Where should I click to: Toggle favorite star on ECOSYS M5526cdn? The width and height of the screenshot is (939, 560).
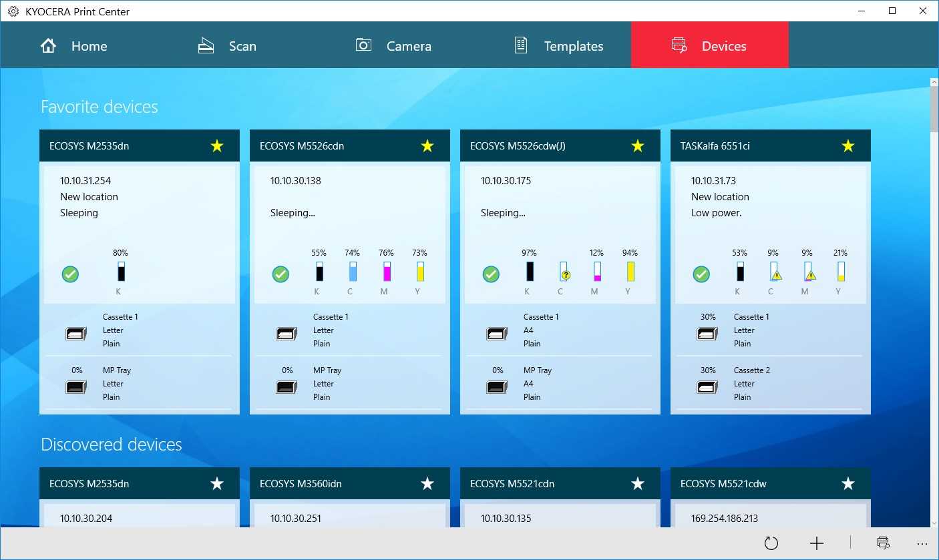click(x=427, y=146)
